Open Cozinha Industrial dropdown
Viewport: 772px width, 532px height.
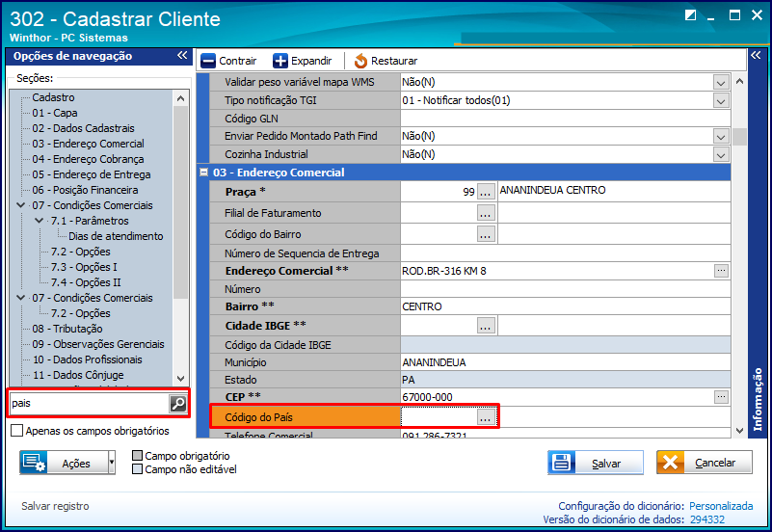click(x=721, y=154)
